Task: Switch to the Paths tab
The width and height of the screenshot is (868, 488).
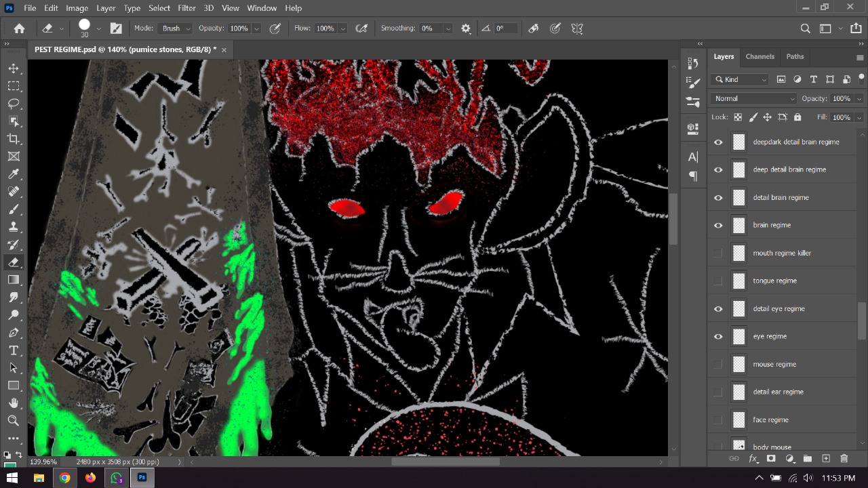Action: pyautogui.click(x=795, y=57)
